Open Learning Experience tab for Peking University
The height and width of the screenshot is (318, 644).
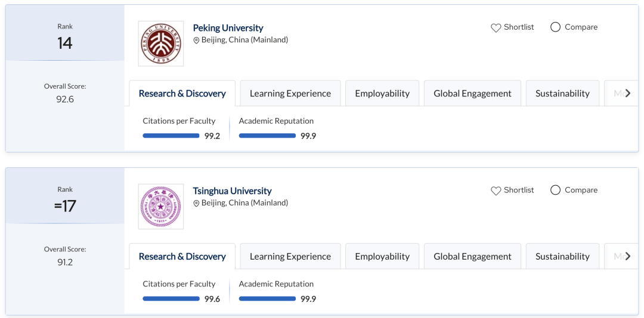click(290, 93)
